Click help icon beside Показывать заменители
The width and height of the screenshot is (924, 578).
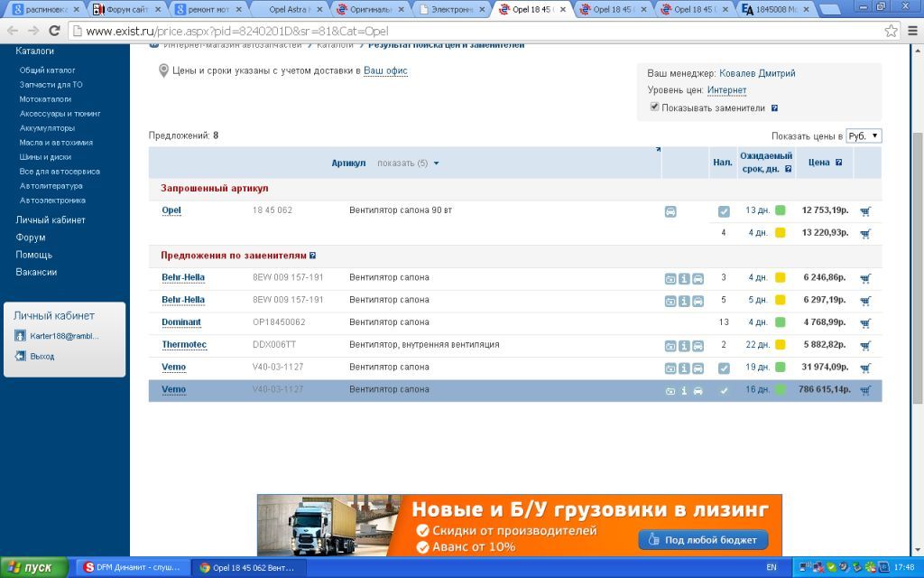775,108
